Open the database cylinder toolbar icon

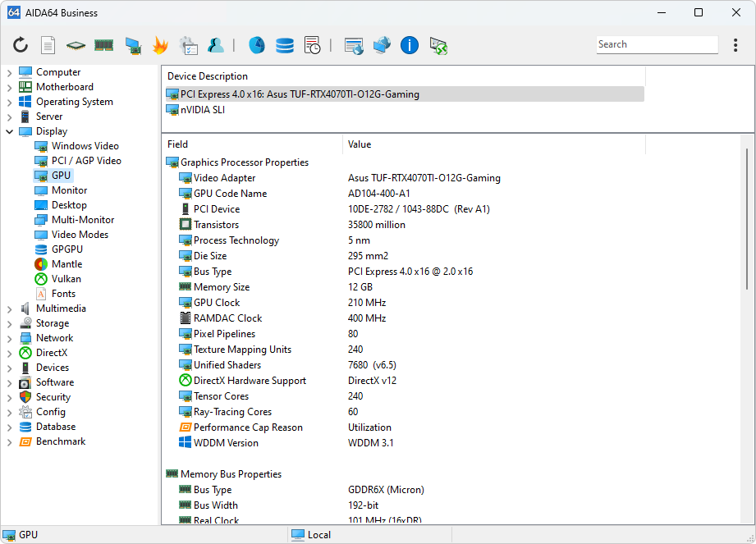pyautogui.click(x=285, y=45)
